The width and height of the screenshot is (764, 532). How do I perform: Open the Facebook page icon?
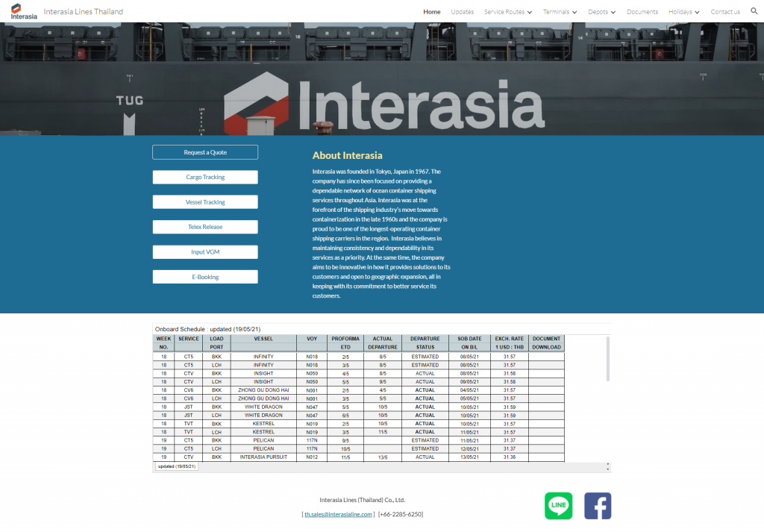click(x=598, y=506)
